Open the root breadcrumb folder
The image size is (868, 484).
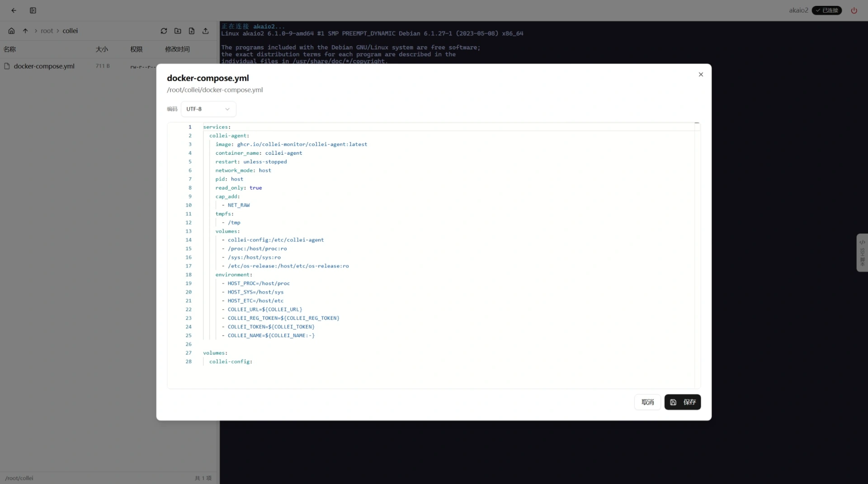[47, 31]
